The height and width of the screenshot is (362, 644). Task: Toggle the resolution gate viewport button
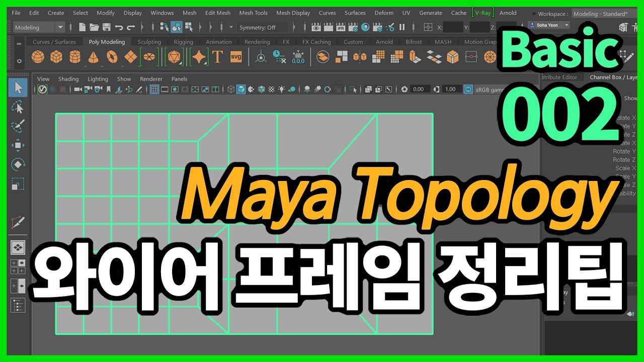tap(175, 89)
